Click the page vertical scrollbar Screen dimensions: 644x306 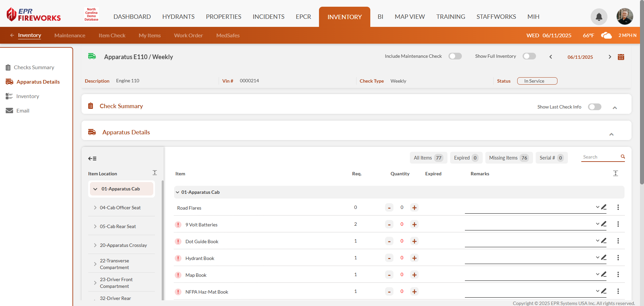(x=641, y=101)
